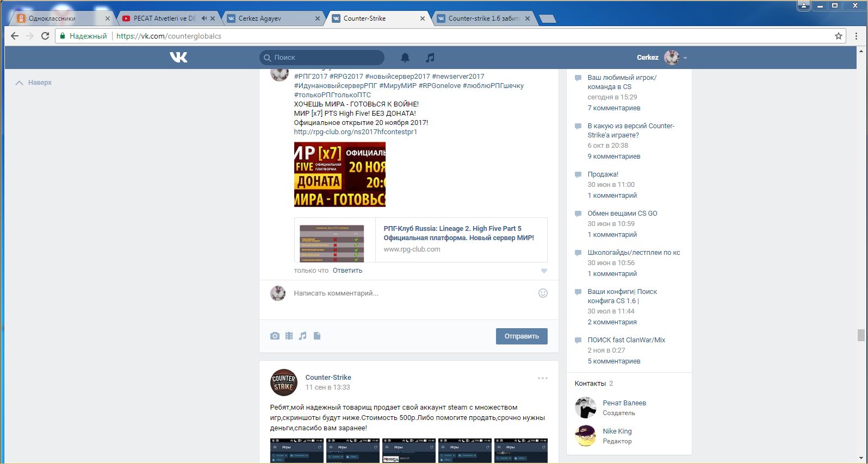This screenshot has height=464, width=868.
Task: Open VK notifications bell
Action: 405,57
